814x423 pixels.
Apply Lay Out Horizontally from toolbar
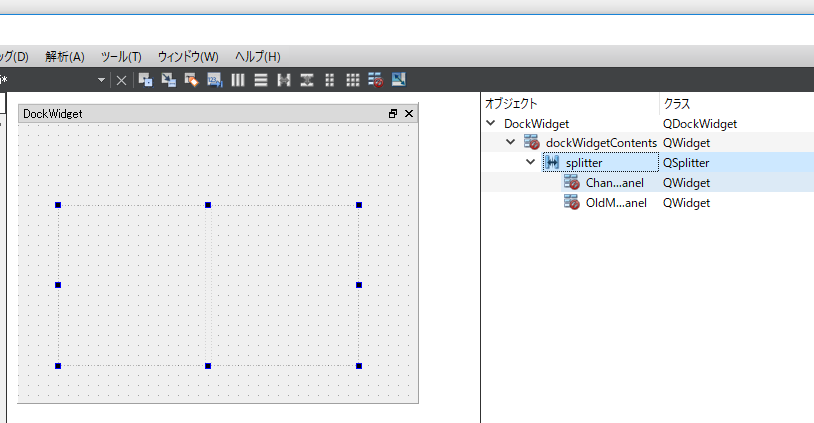pos(238,80)
